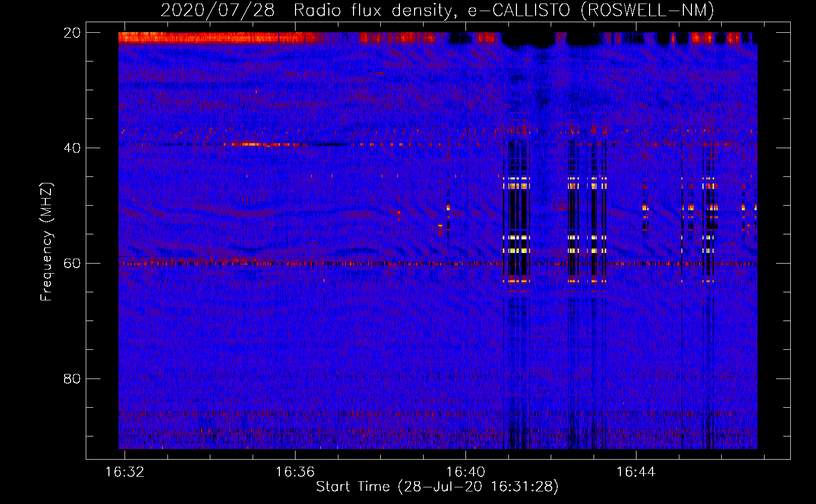Click the "Frequency (MHZ)" y-axis label
Viewport: 816px width, 504px height.
(46, 242)
